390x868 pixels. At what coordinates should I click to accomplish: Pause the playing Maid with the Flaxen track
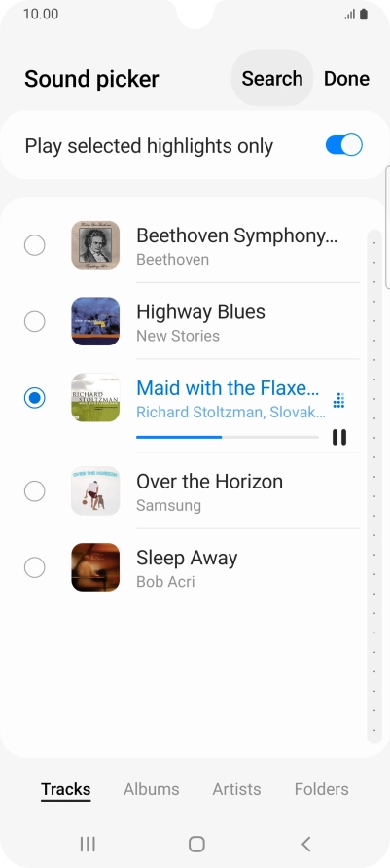coord(339,437)
